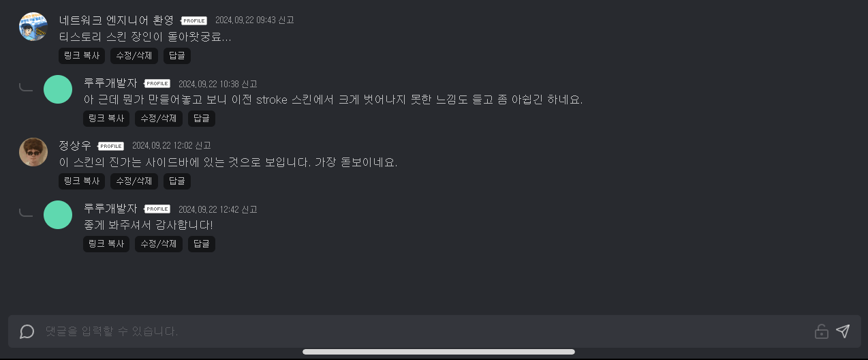This screenshot has height=360, width=868.
Task: Report the 09:43 comment via 신고
Action: [286, 20]
